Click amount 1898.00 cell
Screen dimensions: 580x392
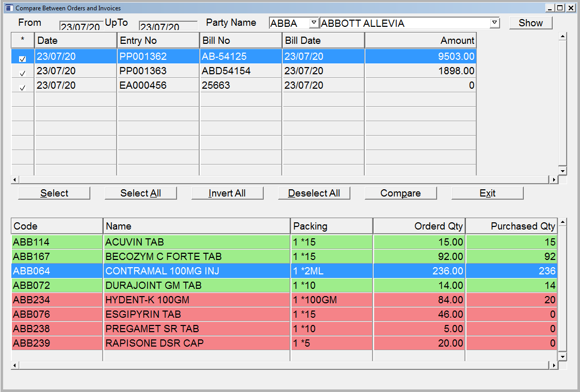pyautogui.click(x=421, y=71)
